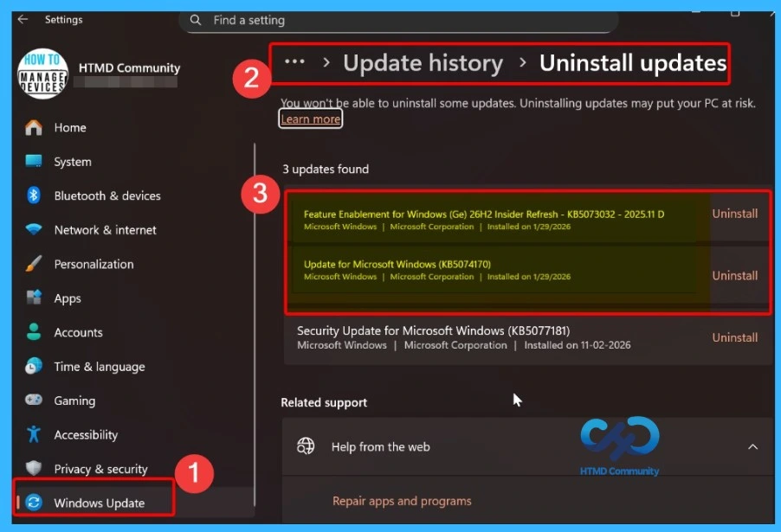Select the Accounts sidebar icon
The height and width of the screenshot is (532, 781).
pyautogui.click(x=34, y=332)
